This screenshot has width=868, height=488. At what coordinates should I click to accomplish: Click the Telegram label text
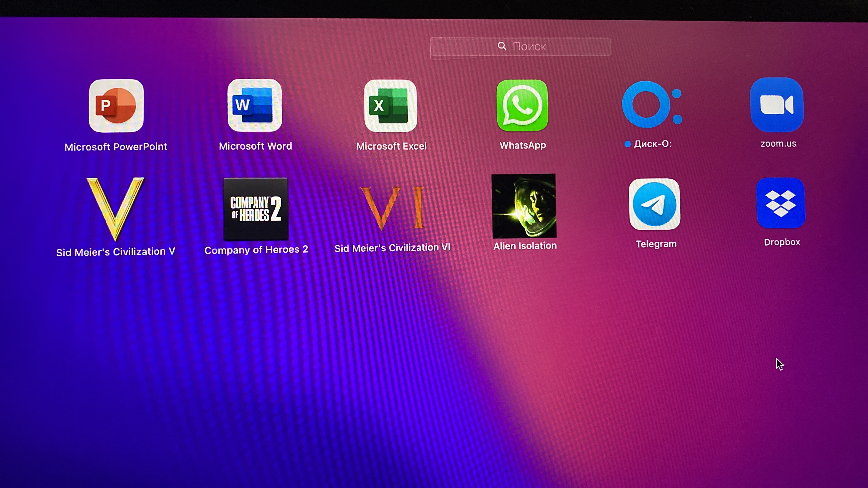[656, 244]
